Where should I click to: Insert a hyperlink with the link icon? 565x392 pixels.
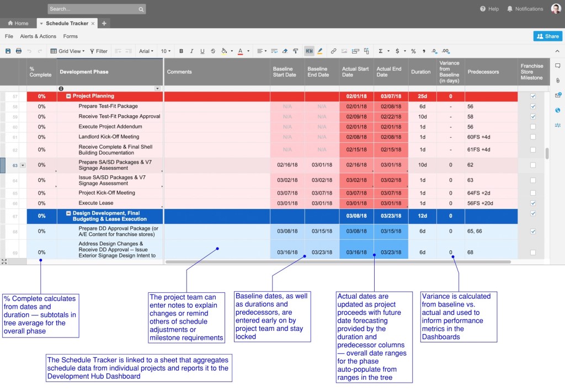tap(333, 51)
